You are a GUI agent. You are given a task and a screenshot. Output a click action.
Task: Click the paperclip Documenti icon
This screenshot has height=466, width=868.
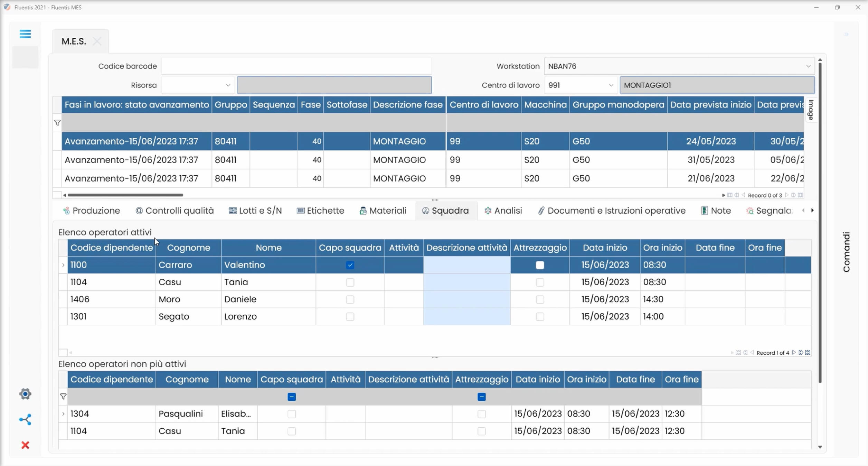point(541,211)
